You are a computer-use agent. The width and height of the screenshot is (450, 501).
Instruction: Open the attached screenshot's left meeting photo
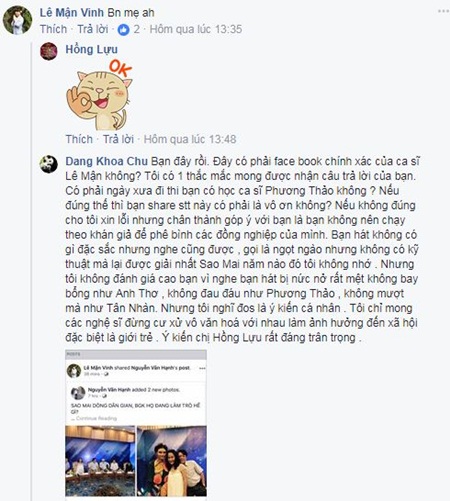[x=100, y=461]
